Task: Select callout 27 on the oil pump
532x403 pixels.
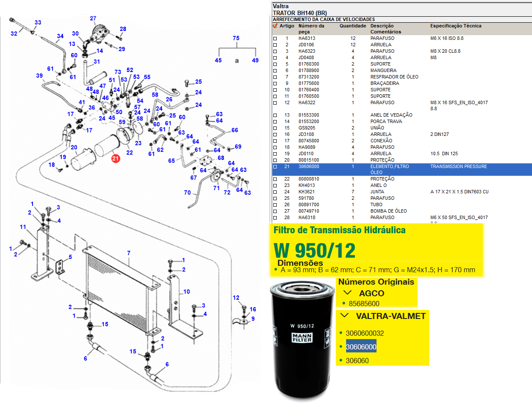Action: click(x=93, y=18)
